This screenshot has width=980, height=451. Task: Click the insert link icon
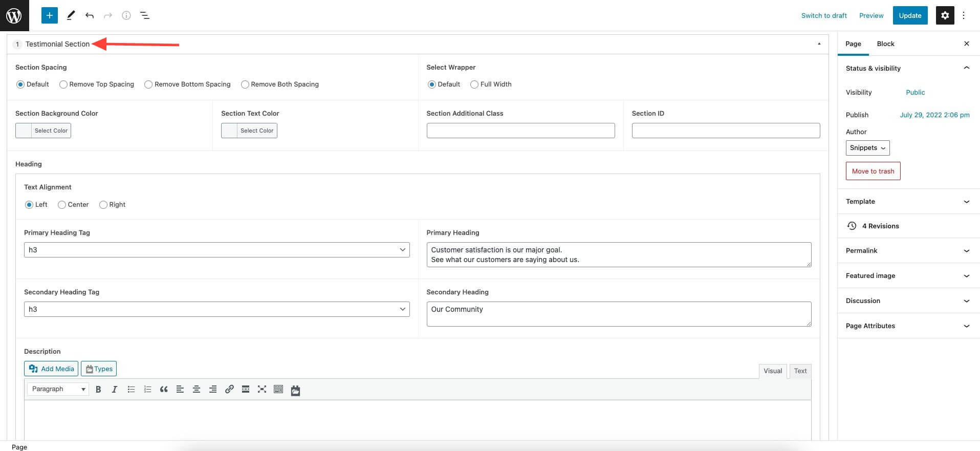tap(229, 390)
